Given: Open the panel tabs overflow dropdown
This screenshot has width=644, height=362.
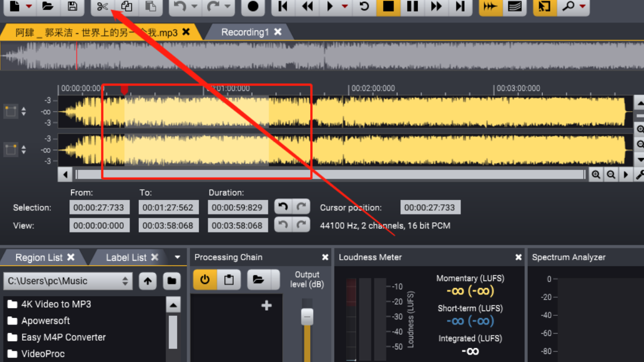Looking at the screenshot, I should (178, 257).
